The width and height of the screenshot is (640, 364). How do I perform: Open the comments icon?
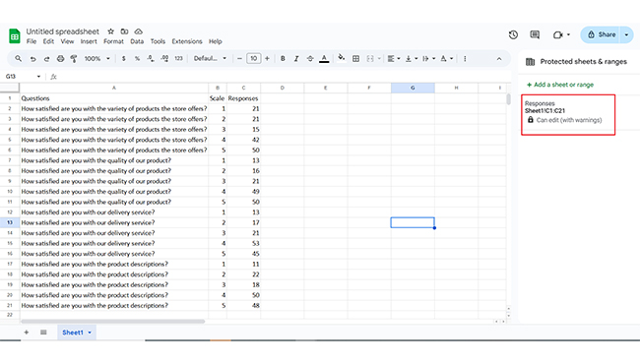point(535,35)
